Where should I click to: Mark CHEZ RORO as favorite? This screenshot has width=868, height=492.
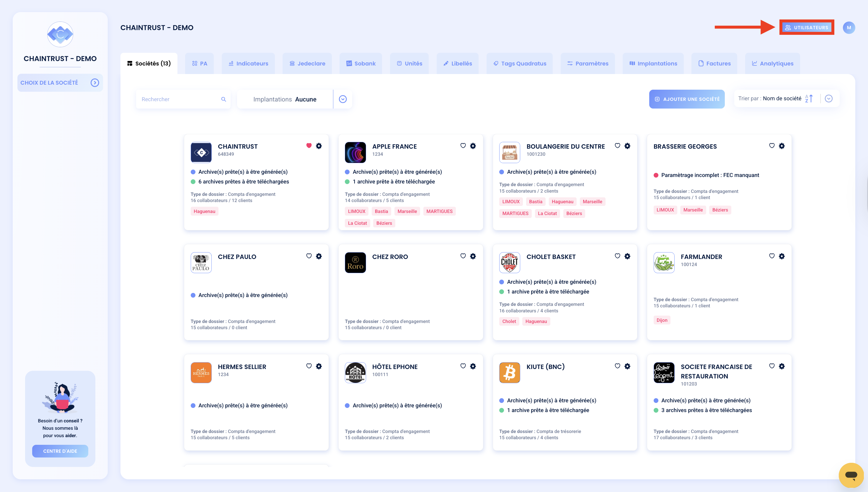click(463, 256)
